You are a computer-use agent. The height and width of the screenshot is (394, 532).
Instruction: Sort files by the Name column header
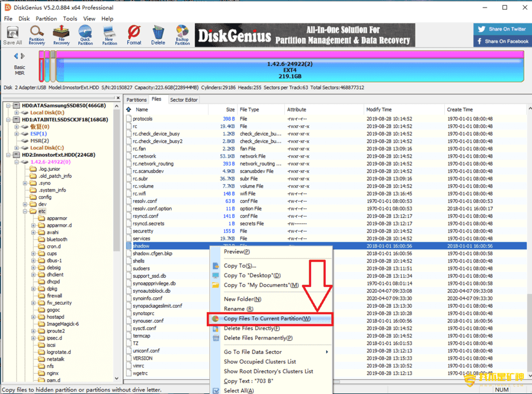click(x=141, y=110)
